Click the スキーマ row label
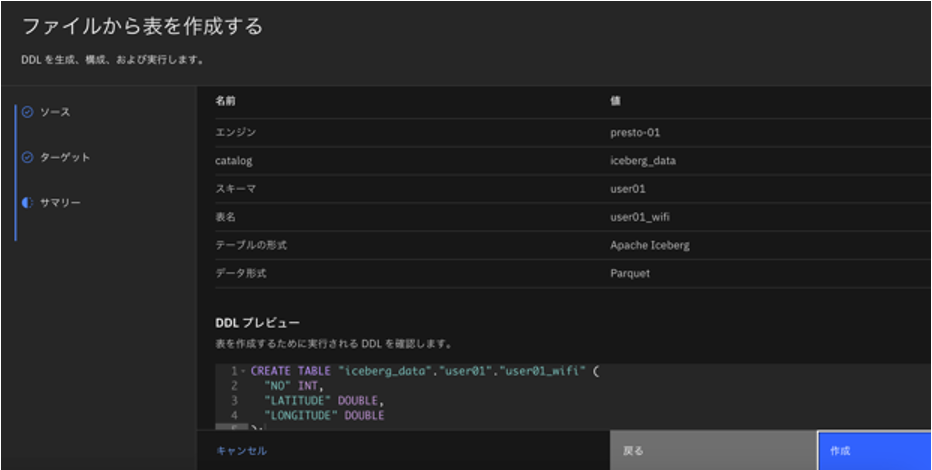This screenshot has width=932, height=470. pyautogui.click(x=235, y=189)
